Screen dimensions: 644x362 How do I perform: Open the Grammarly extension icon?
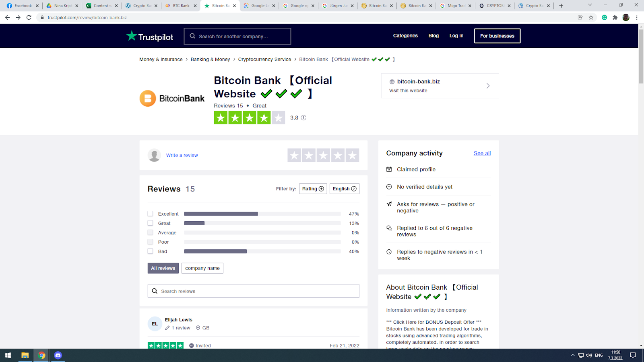coord(604,17)
